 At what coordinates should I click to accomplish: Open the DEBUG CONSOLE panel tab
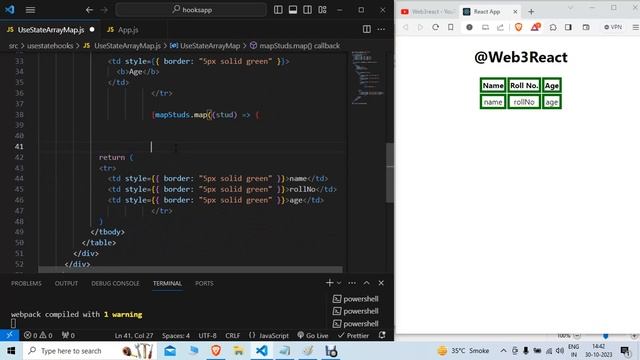[x=115, y=283]
